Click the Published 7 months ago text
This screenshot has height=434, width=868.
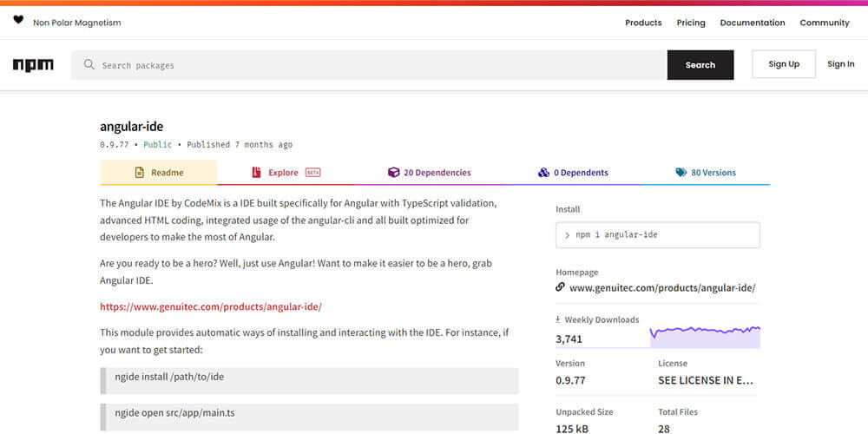(x=240, y=144)
